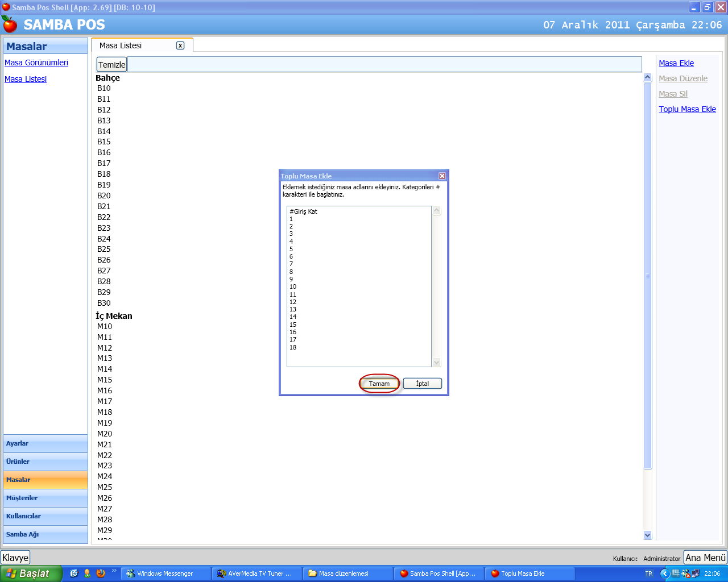Switch to Samba Pos Shell taskbar window
Image resolution: width=728 pixels, height=582 pixels.
point(439,573)
